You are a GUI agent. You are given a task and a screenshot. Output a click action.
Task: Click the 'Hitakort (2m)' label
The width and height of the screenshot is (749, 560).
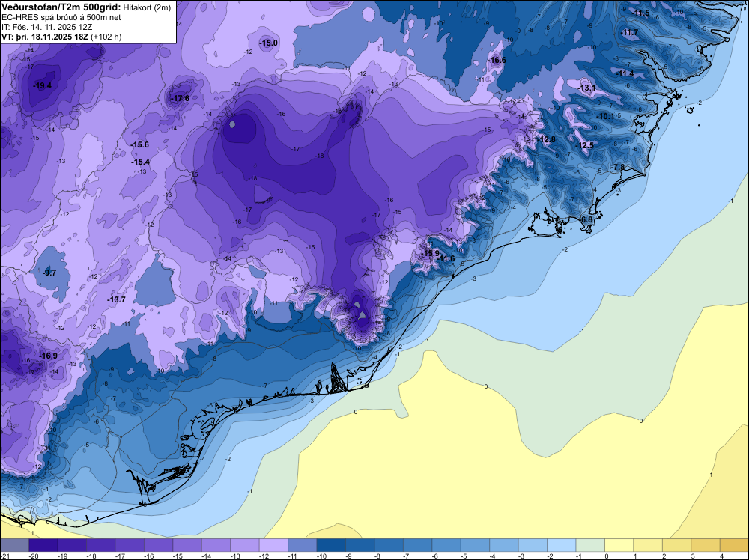[147, 7]
